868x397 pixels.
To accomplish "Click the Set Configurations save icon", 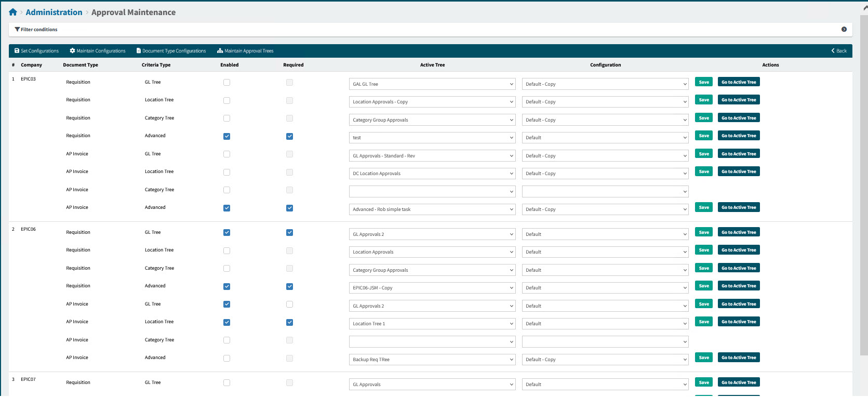I will 17,51.
